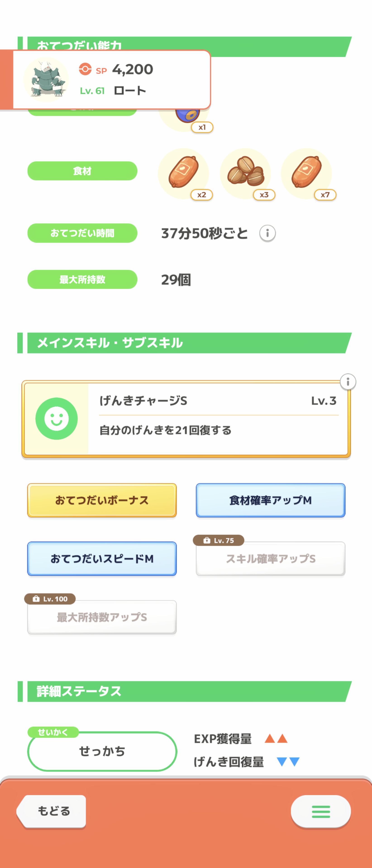Tap the せっかち nature box
372x868 pixels.
click(x=102, y=751)
